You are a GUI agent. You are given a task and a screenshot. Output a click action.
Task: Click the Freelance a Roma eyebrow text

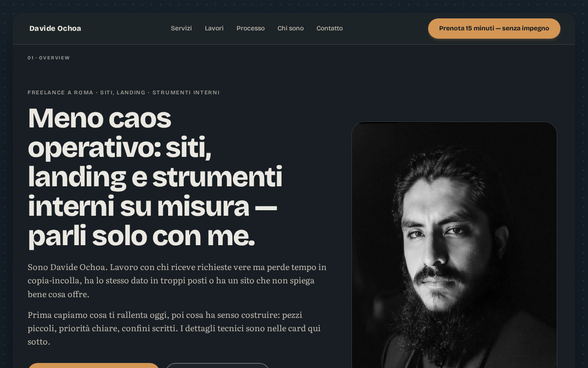(x=124, y=92)
